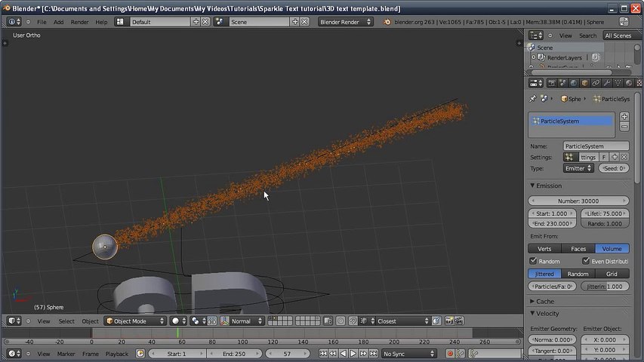Add new particle settings with plus icon
Viewport: 644px width, 362px height.
[x=615, y=157]
